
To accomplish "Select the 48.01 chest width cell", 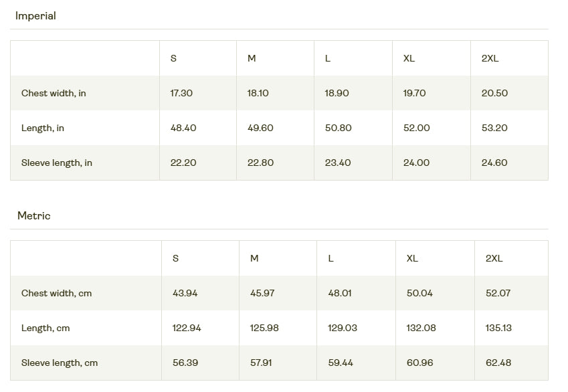I will pyautogui.click(x=341, y=293).
